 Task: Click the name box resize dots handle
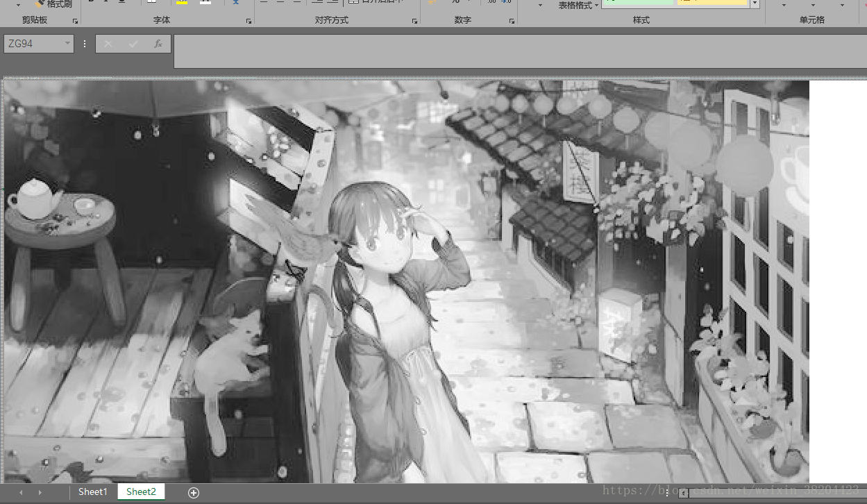coord(85,44)
